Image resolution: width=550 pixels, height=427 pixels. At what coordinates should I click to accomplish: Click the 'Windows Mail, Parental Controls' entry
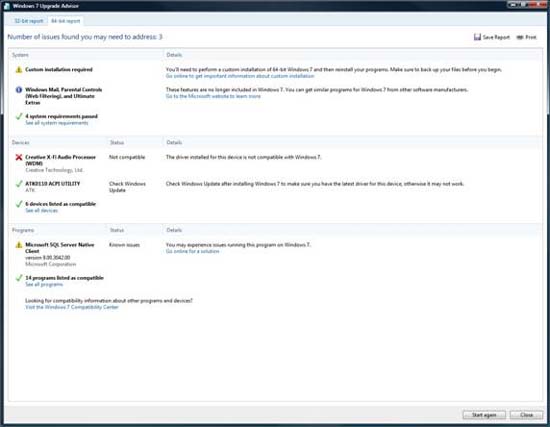(x=63, y=96)
